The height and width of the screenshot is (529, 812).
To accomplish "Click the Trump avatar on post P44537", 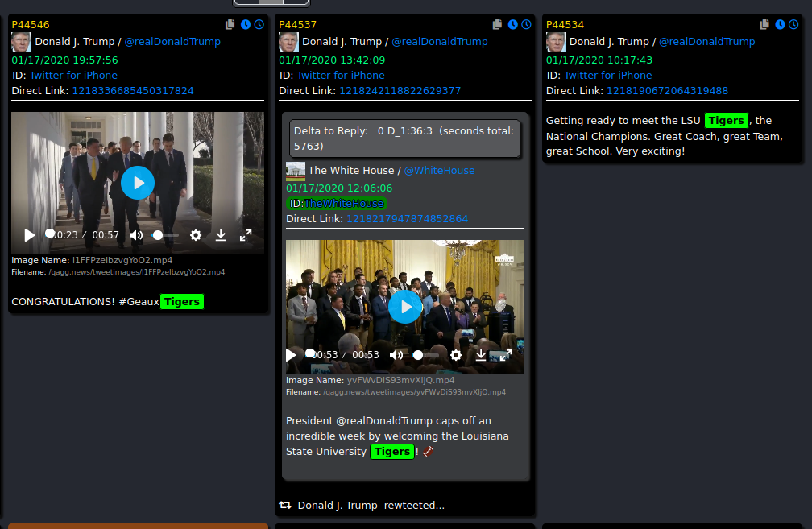I will click(288, 42).
